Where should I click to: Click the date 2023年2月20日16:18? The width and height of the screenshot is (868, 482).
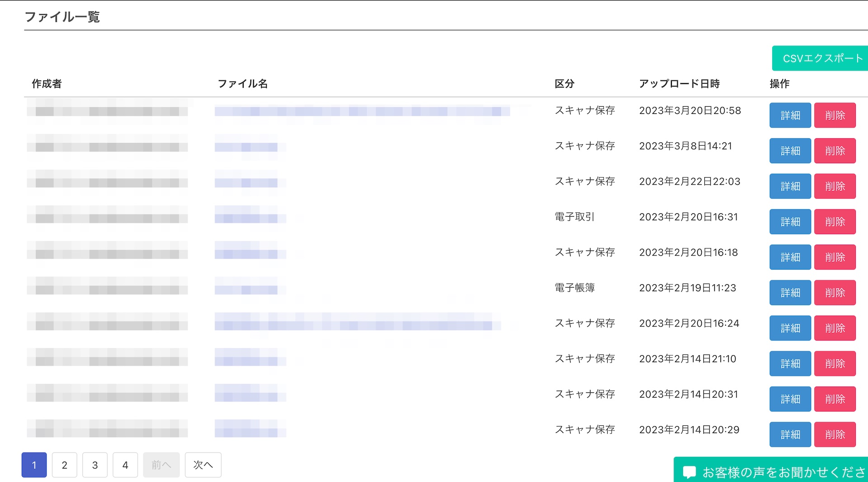click(689, 252)
